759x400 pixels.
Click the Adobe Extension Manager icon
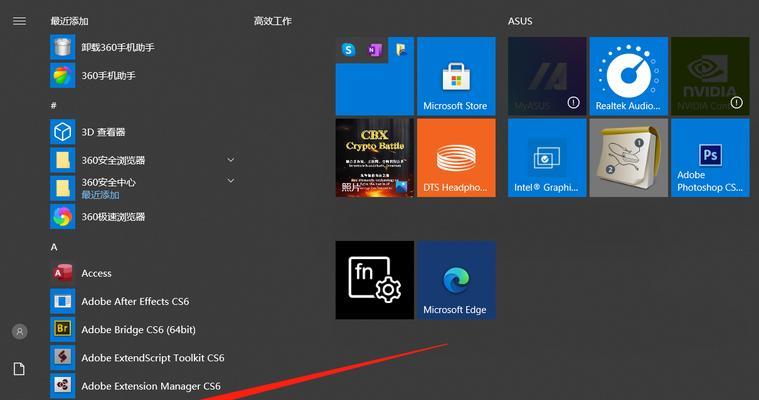pos(62,385)
